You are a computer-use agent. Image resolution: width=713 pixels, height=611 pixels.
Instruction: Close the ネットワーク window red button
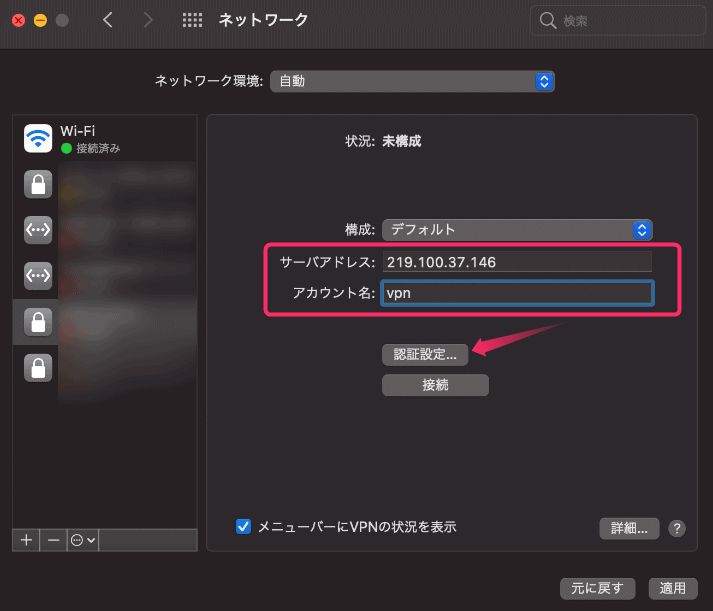18,20
